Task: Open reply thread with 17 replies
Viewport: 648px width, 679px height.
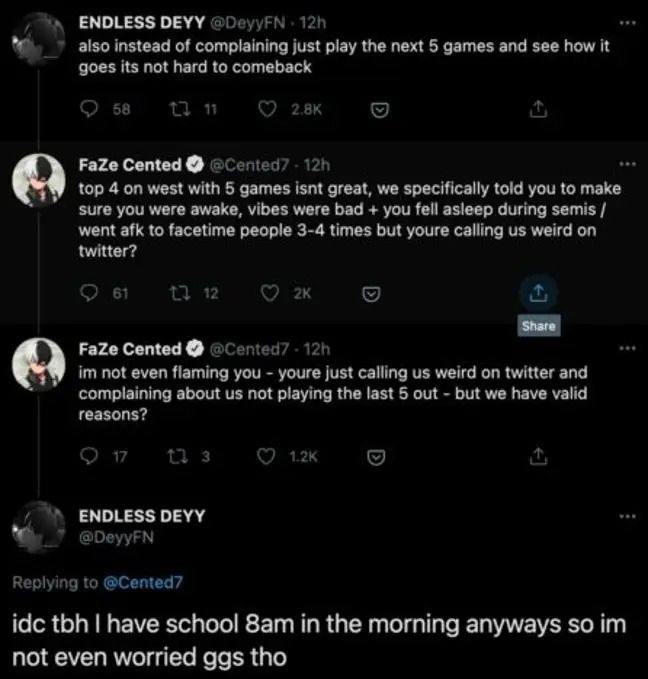Action: pyautogui.click(x=90, y=456)
